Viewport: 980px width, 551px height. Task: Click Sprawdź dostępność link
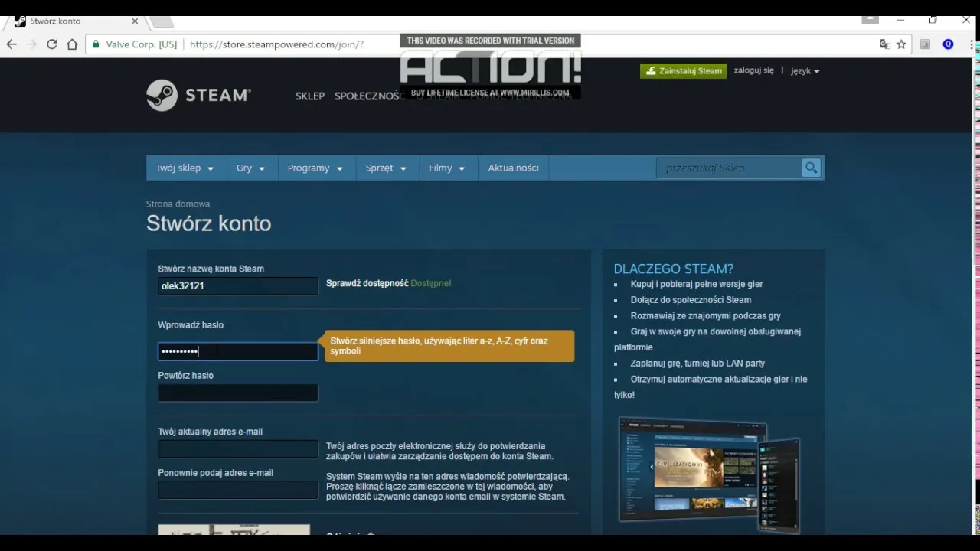click(x=367, y=283)
